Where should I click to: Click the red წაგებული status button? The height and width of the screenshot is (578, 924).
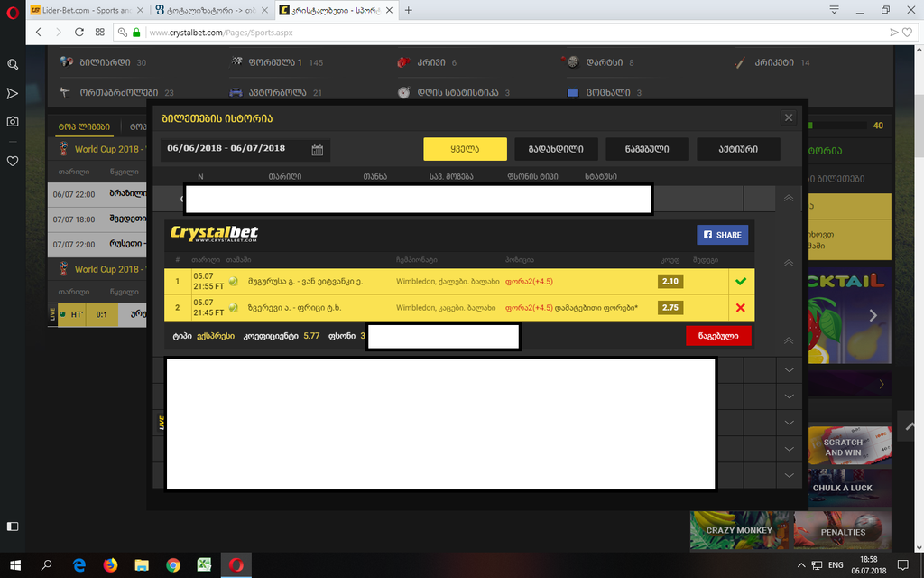click(x=718, y=336)
